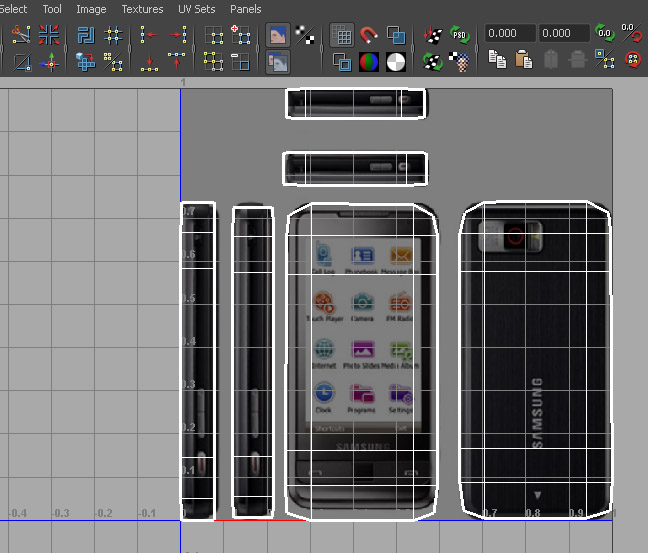The height and width of the screenshot is (553, 648).
Task: Open the Image menu
Action: point(91,9)
